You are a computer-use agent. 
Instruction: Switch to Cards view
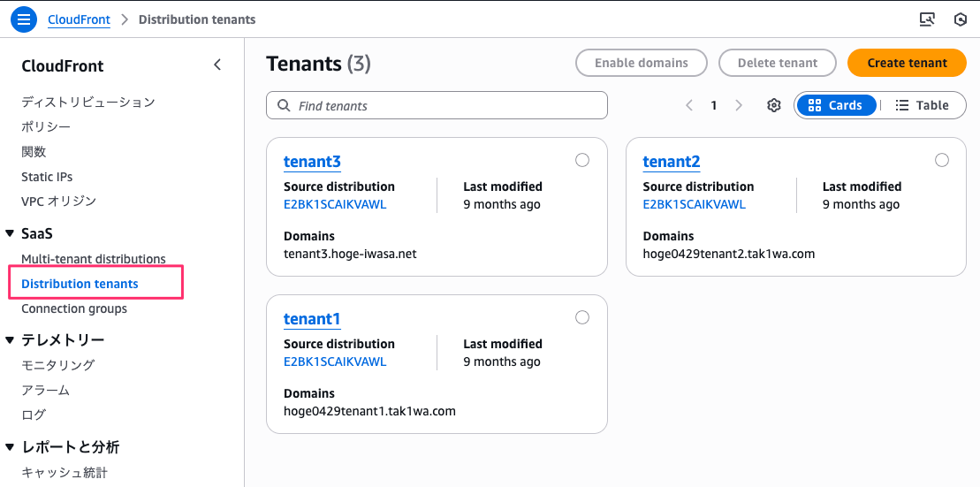click(836, 105)
